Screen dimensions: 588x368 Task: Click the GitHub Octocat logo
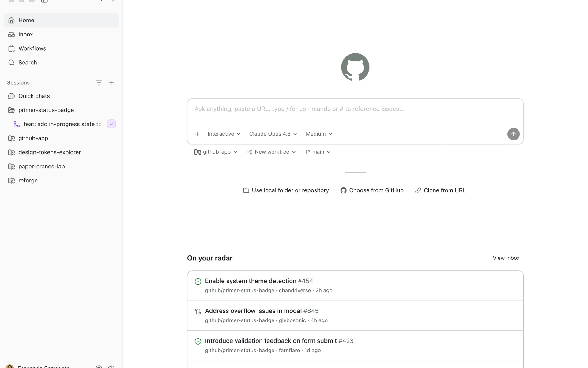coord(355,67)
